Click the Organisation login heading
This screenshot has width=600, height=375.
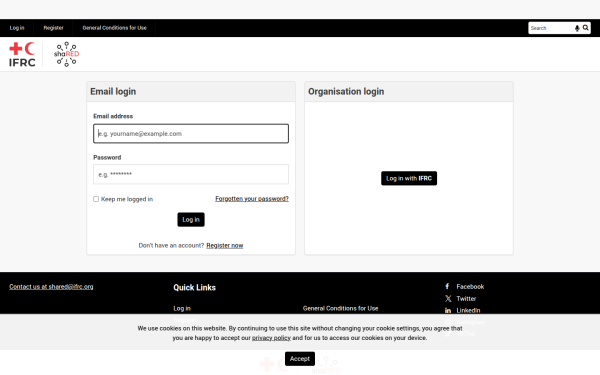click(x=346, y=91)
